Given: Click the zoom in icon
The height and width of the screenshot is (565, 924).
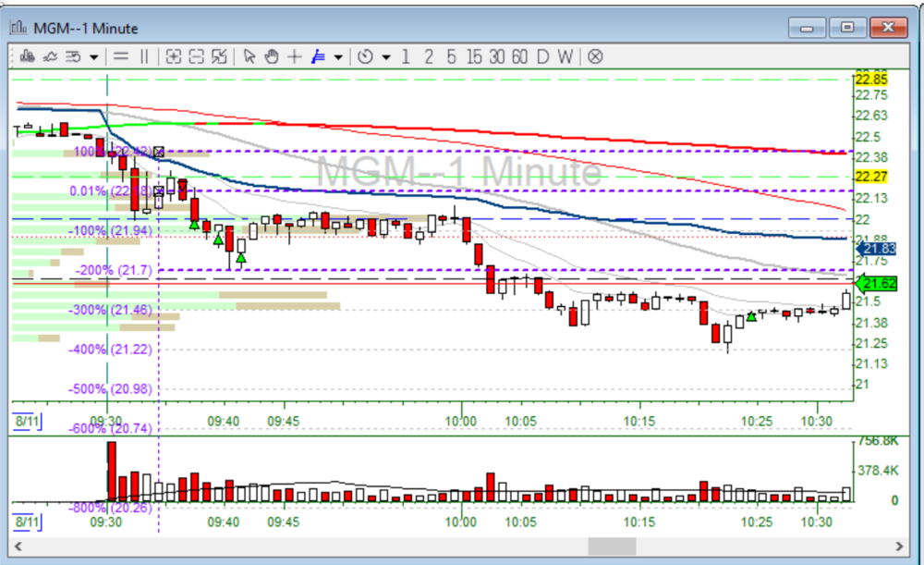Looking at the screenshot, I should click(173, 56).
